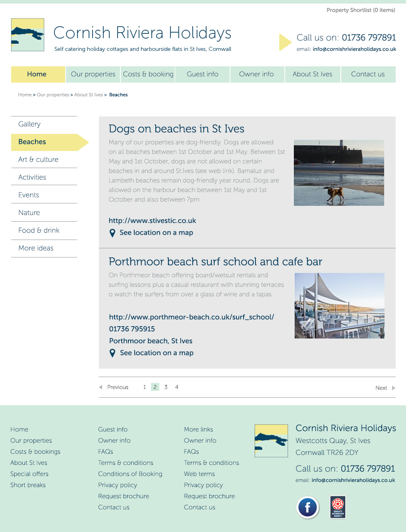Open the porthmeor-beach.co.uk surf_school link

click(x=191, y=317)
